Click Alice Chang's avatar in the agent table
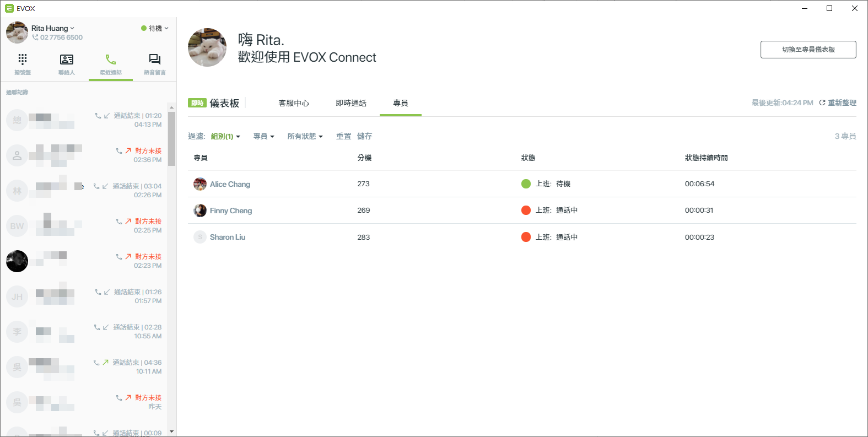This screenshot has width=868, height=437. (x=200, y=184)
